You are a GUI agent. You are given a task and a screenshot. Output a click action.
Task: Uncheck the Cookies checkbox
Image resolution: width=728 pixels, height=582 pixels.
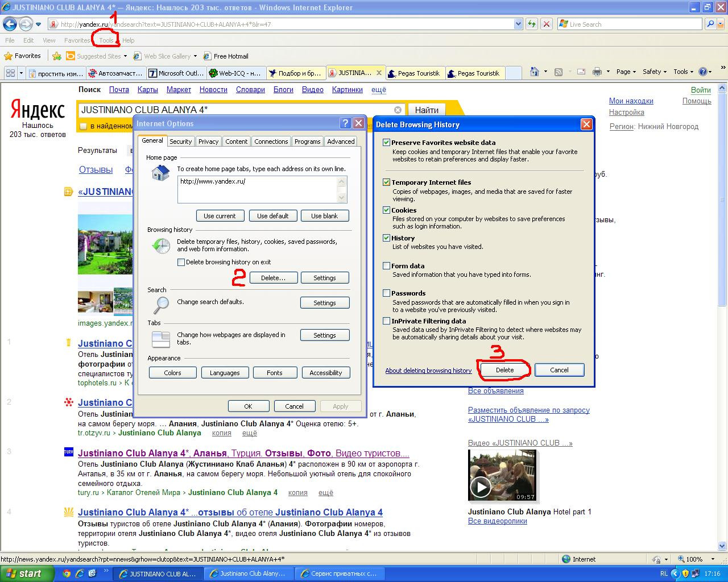tap(387, 210)
